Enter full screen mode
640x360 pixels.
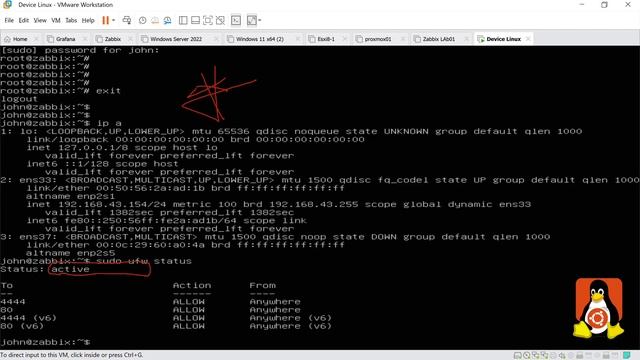pyautogui.click(x=208, y=20)
